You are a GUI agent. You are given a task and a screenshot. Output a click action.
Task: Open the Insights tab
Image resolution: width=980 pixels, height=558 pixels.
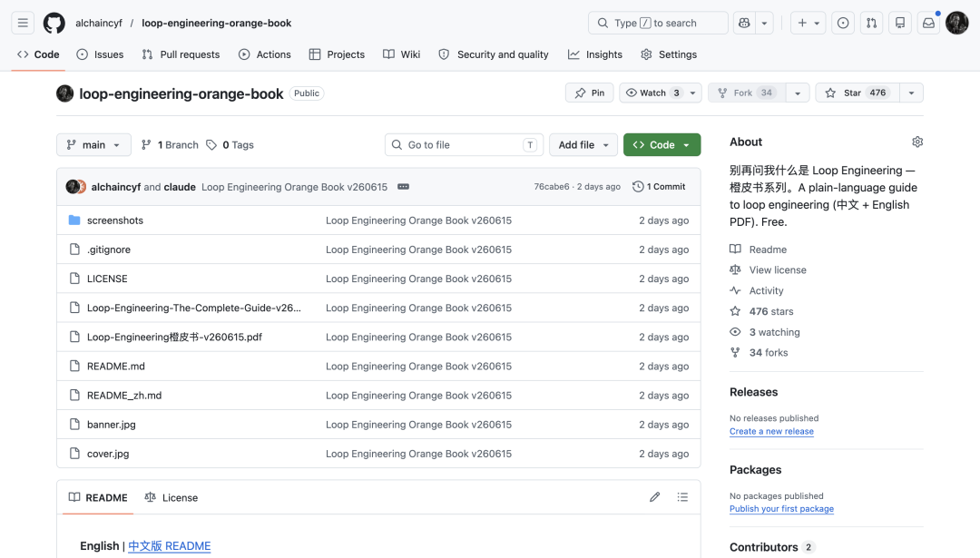[x=595, y=54]
